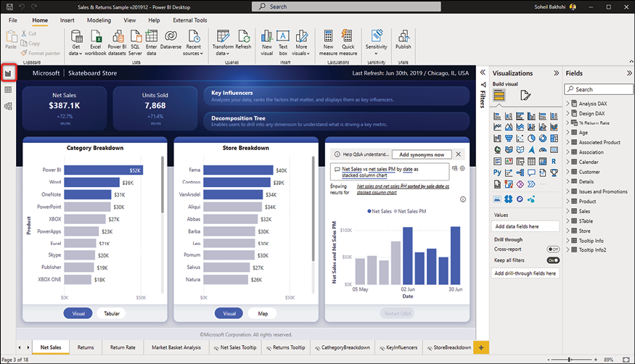Click the Excel workbook ribbon icon
This screenshot has height=364, width=635.
(x=96, y=43)
